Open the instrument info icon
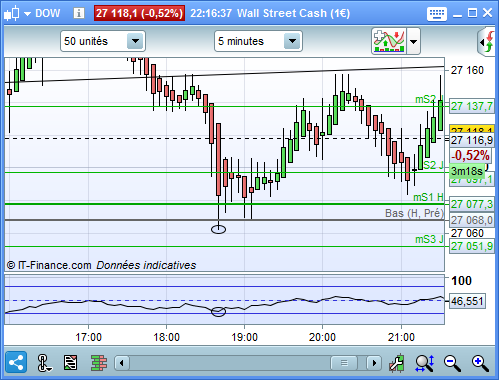Image resolution: width=499 pixels, height=380 pixels. (x=79, y=13)
